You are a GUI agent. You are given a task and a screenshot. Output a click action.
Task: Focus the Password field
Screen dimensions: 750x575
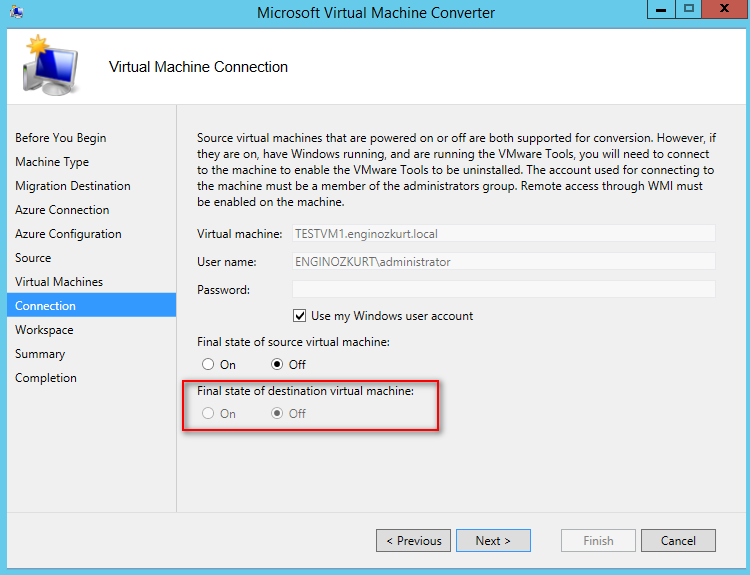(504, 289)
